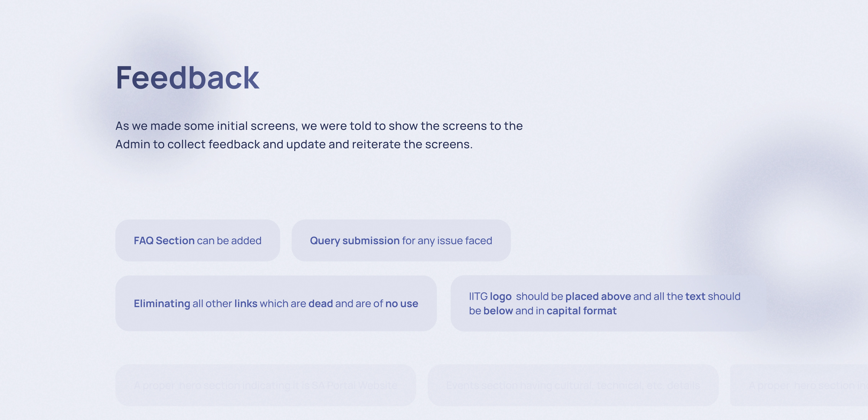Select the faded "SA Portal Website" hero card
This screenshot has width=868, height=420.
pos(266,385)
